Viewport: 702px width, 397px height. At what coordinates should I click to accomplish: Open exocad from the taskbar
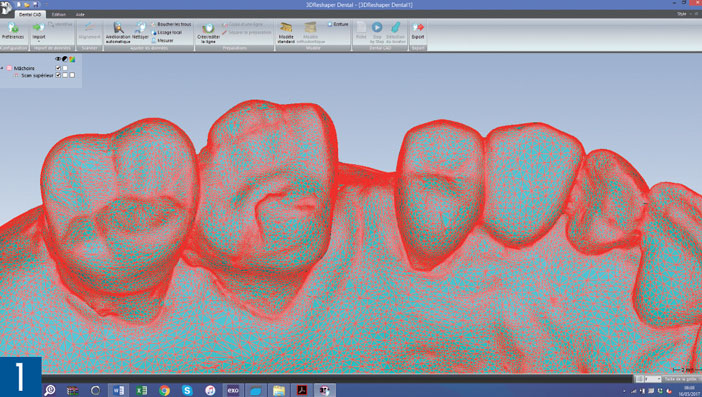233,390
